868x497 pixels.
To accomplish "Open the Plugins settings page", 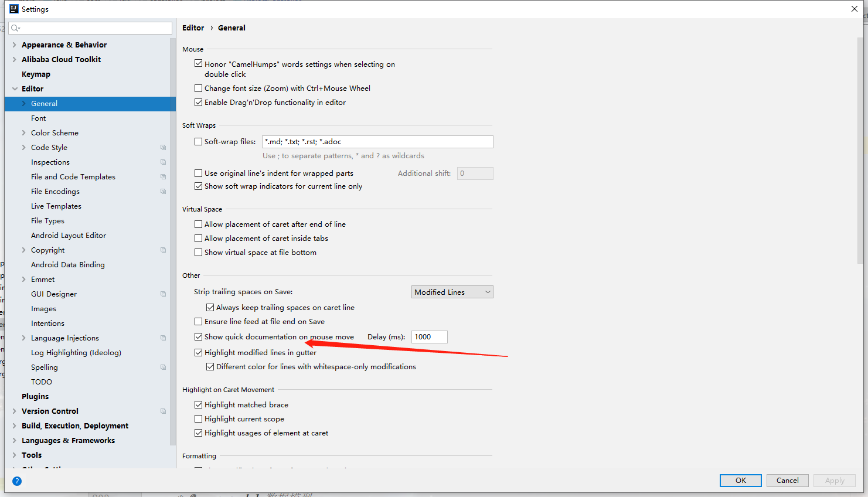I will tap(35, 397).
